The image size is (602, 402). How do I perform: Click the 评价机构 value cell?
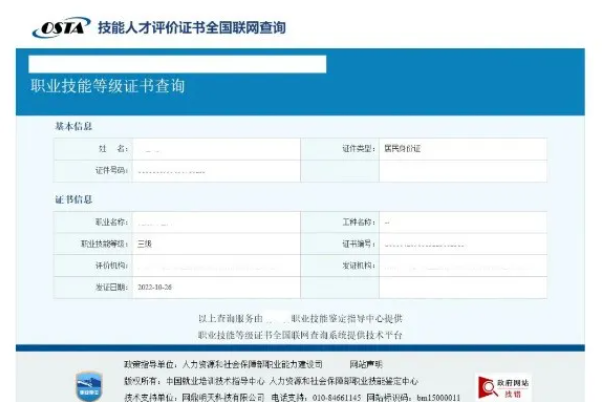pos(215,265)
